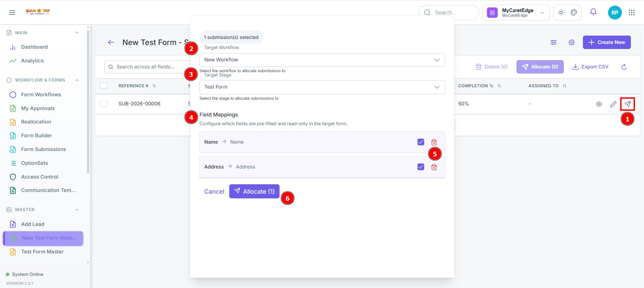Focus Search across all fields input
Viewport: 644px width, 288px height.
pos(148,67)
